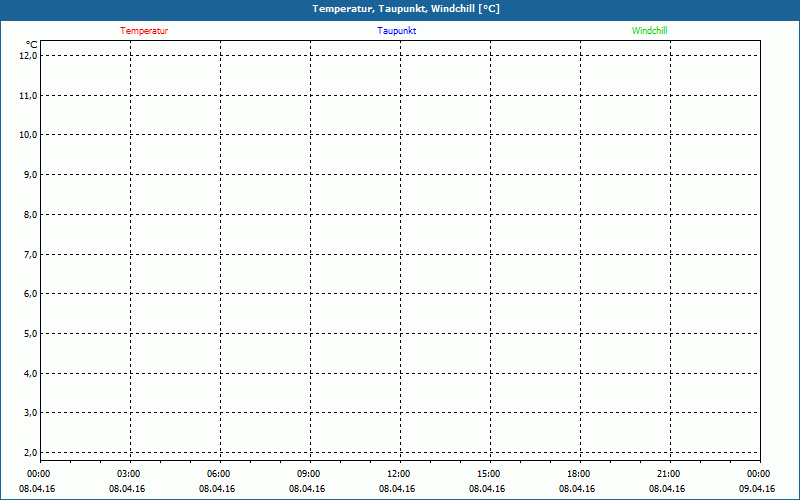Click the '06:00' time label
Image resolution: width=800 pixels, height=500 pixels.
pyautogui.click(x=218, y=474)
